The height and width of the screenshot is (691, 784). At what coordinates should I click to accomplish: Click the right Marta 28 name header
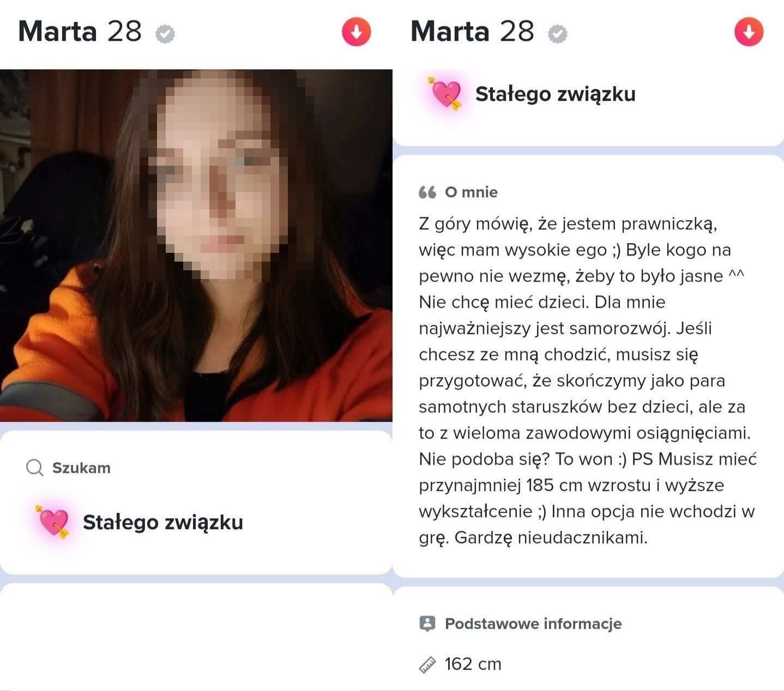click(473, 31)
